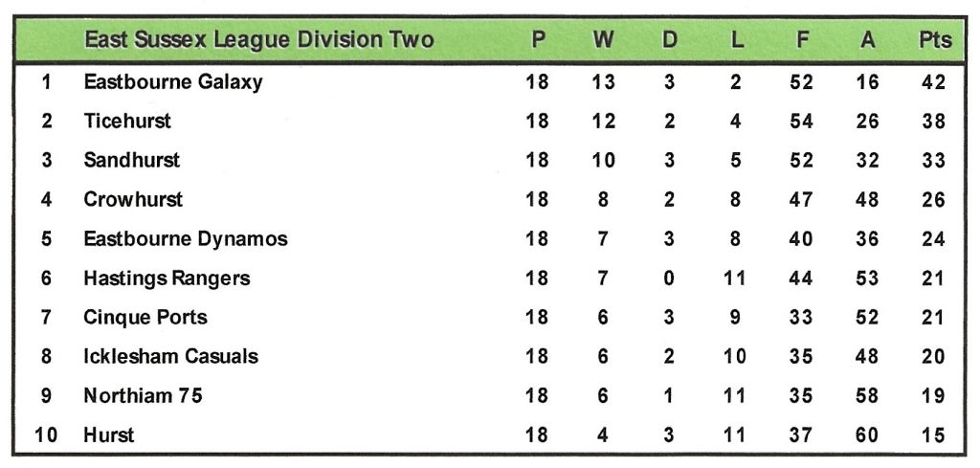Click the East Sussex League Division Two title

click(x=258, y=39)
